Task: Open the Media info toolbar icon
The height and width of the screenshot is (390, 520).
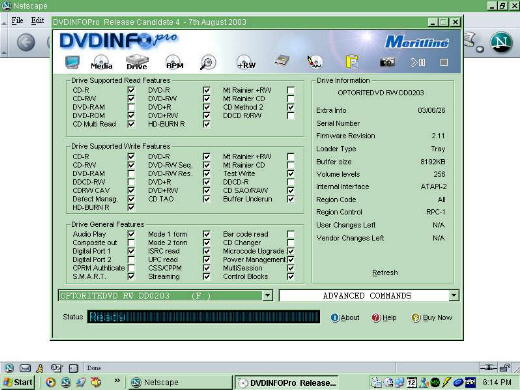Action: click(x=102, y=62)
